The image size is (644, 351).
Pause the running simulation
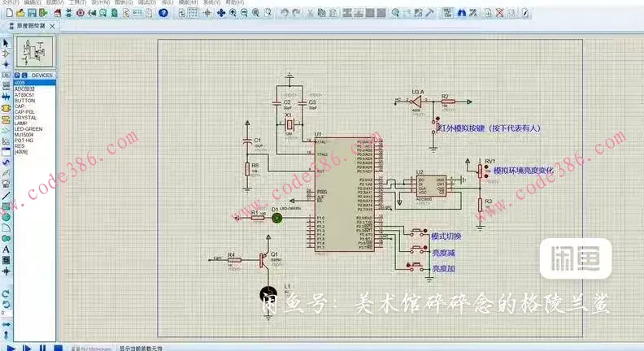coord(42,348)
